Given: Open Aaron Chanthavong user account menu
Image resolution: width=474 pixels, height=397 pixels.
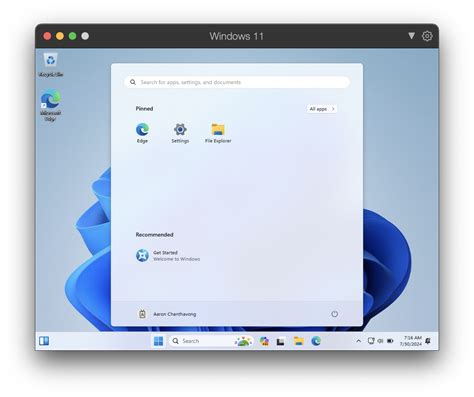Looking at the screenshot, I should 167,314.
